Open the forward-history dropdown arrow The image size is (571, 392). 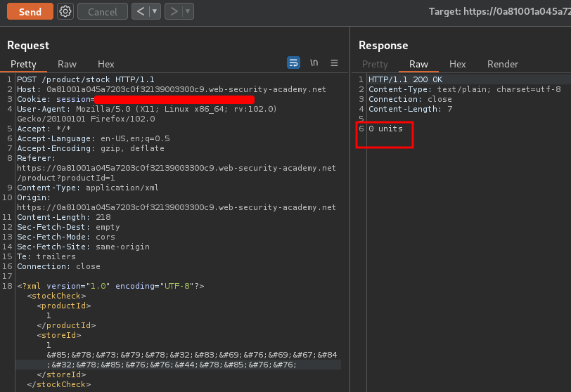[x=188, y=12]
